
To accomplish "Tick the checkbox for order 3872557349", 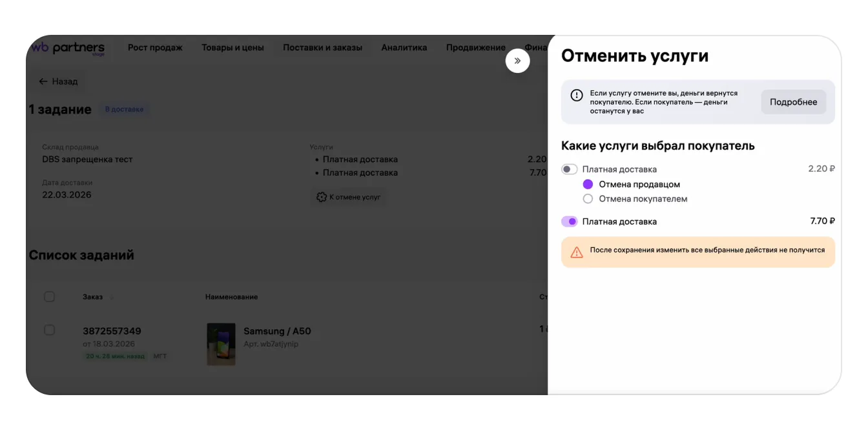I will [49, 330].
